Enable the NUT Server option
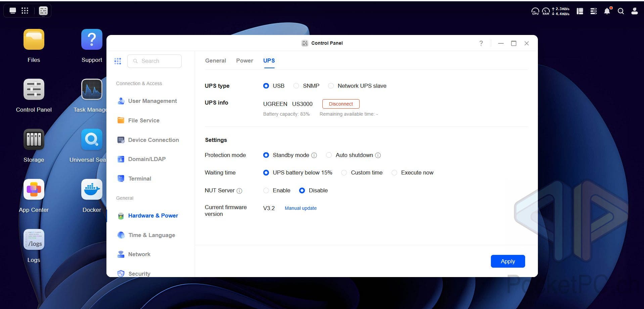Screen dimensions: 644x309 tap(266, 191)
